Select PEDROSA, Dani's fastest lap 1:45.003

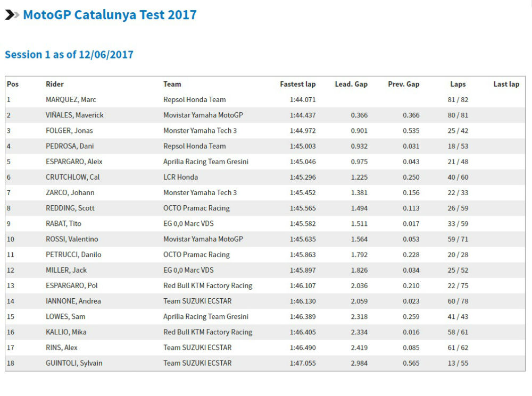coord(303,146)
